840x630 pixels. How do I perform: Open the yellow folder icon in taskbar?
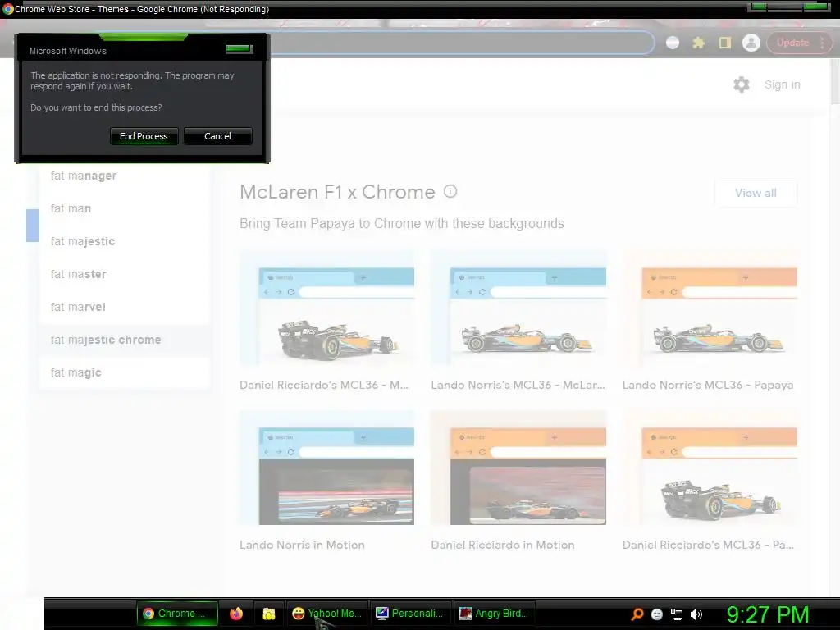(x=269, y=614)
